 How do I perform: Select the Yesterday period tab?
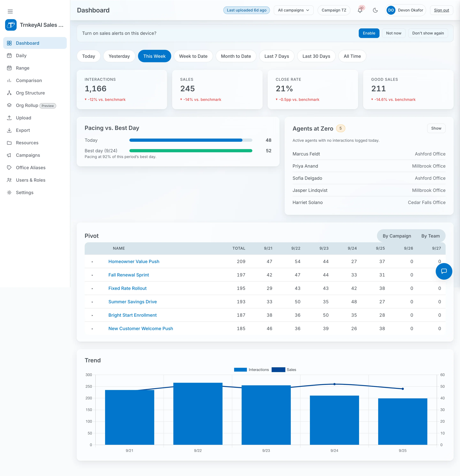click(119, 56)
